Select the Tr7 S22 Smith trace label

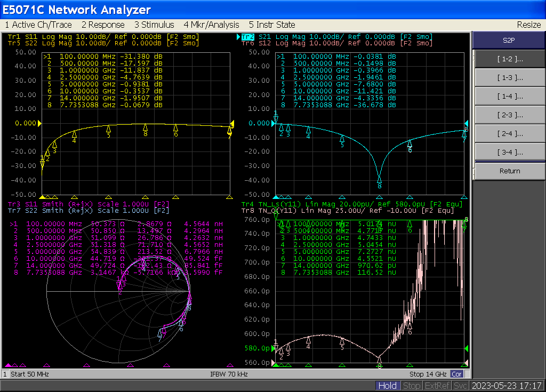point(89,211)
